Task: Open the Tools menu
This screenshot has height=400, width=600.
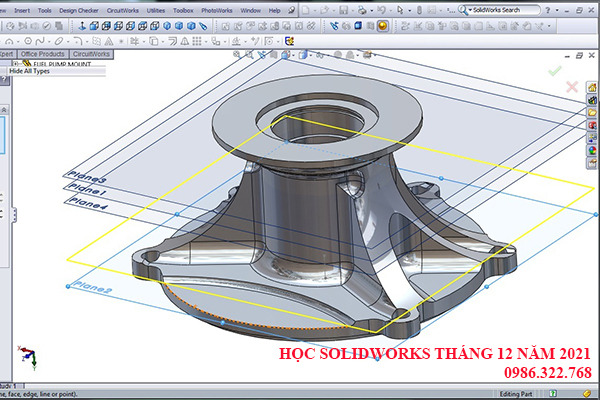Action: tap(44, 11)
